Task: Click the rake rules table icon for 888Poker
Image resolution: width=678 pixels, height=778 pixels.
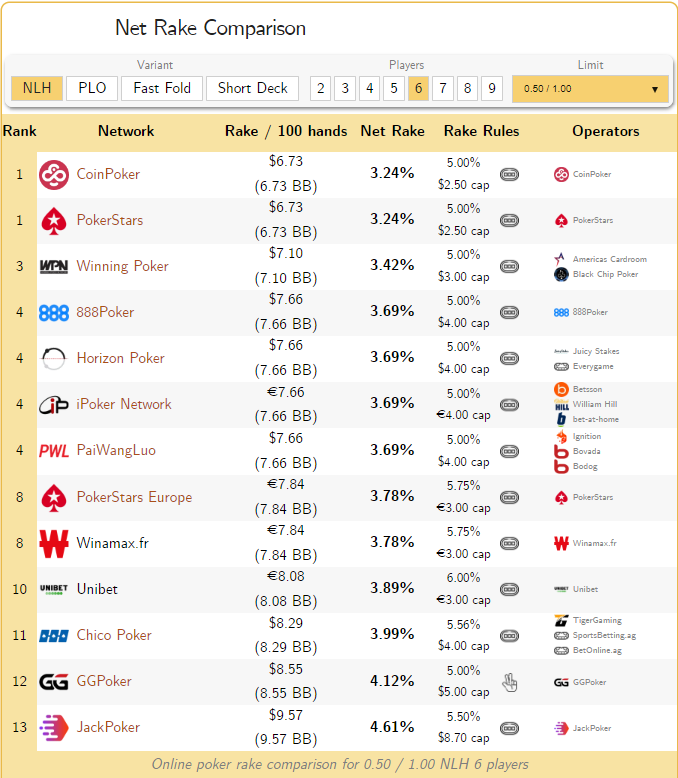Action: (509, 313)
